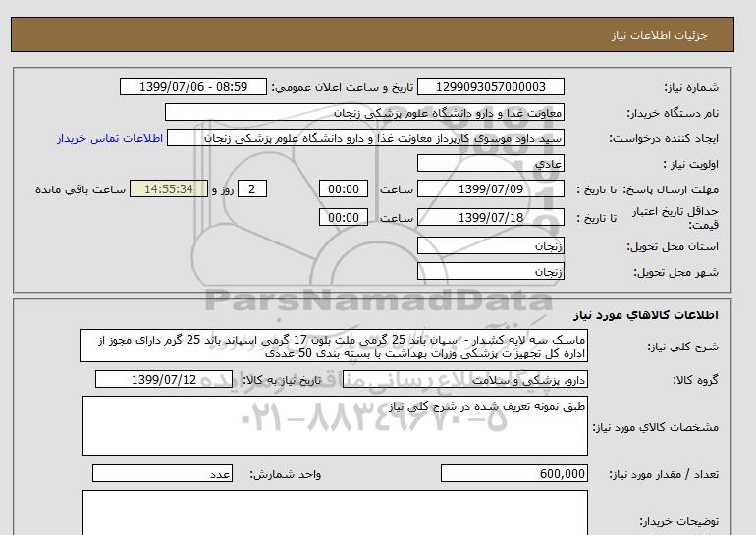The width and height of the screenshot is (756, 535).
Task: Click the price validity hour field 00:00
Action: coord(344,217)
